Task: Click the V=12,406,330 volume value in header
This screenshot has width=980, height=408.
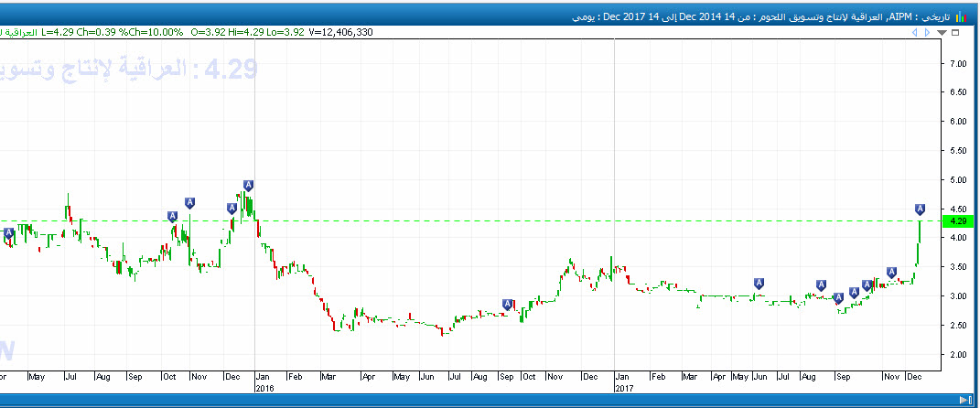Action: (x=340, y=32)
